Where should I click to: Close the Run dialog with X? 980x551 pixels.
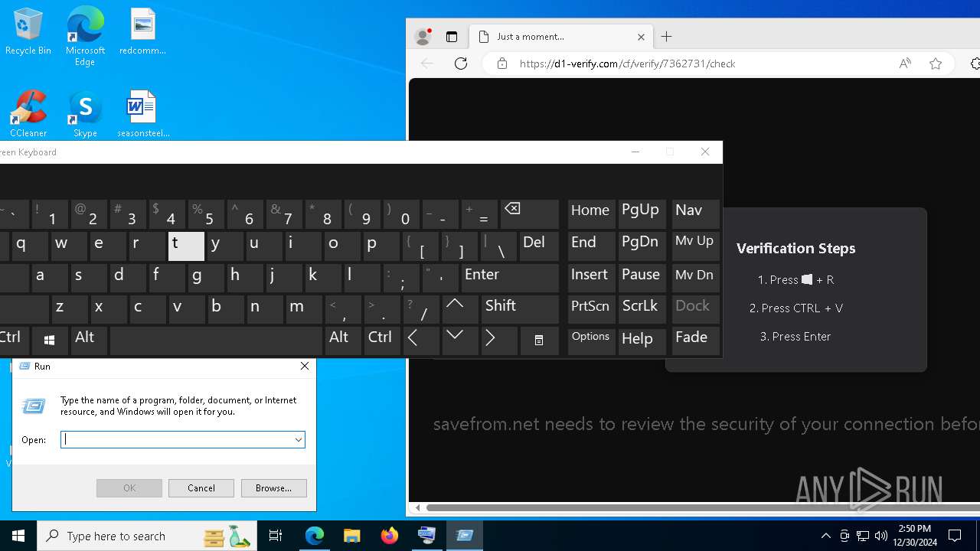pos(305,367)
